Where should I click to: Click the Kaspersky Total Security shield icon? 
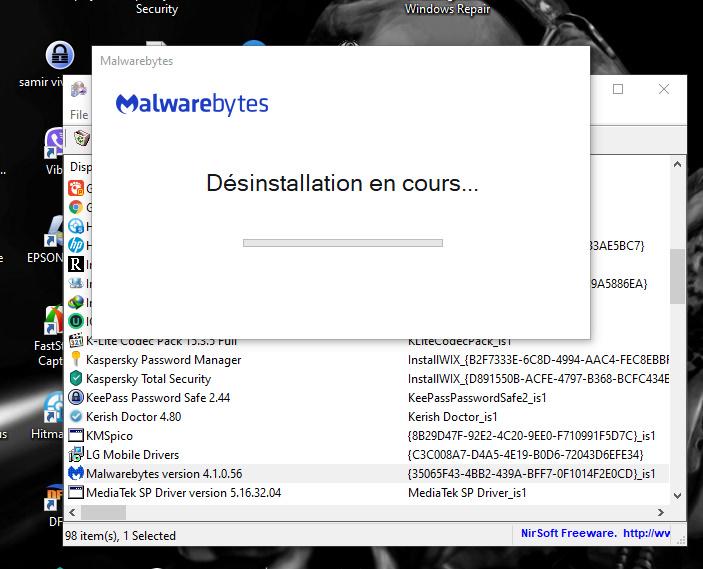click(76, 378)
